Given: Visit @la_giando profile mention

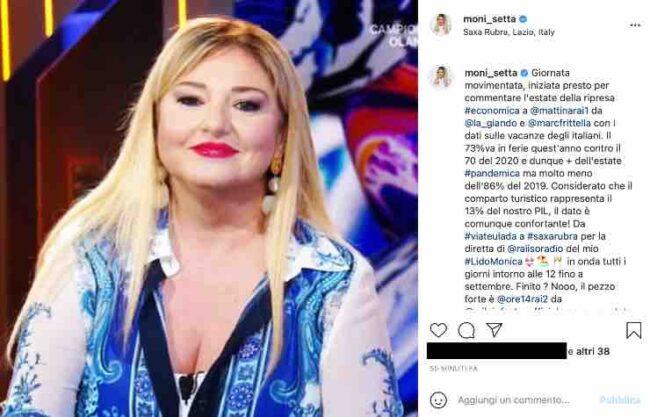Looking at the screenshot, I should (x=490, y=123).
